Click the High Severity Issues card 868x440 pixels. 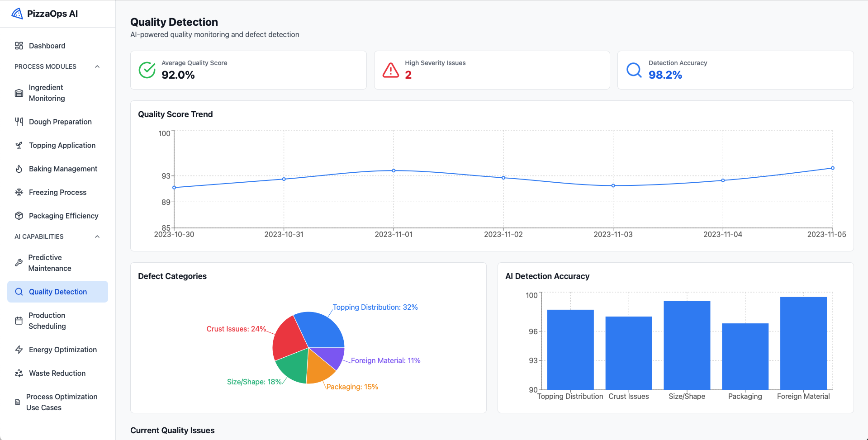(492, 70)
